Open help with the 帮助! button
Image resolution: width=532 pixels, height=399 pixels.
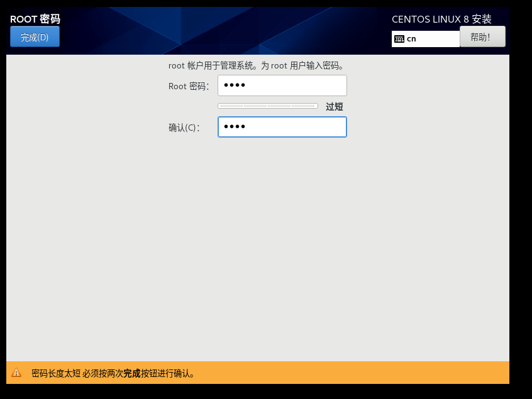point(482,37)
